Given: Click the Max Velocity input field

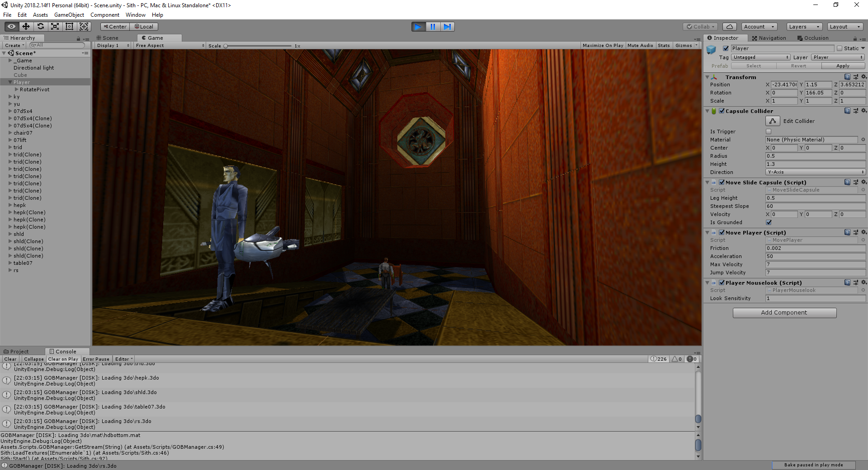Looking at the screenshot, I should coord(816,264).
